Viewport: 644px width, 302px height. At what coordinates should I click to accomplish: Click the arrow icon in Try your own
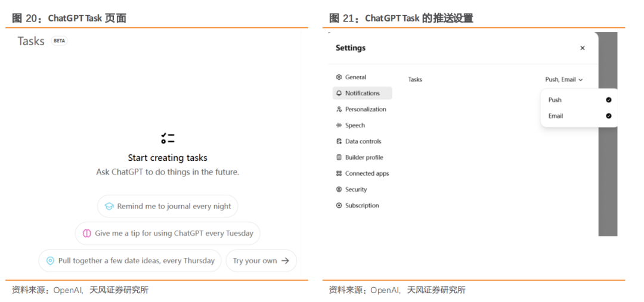click(x=285, y=260)
